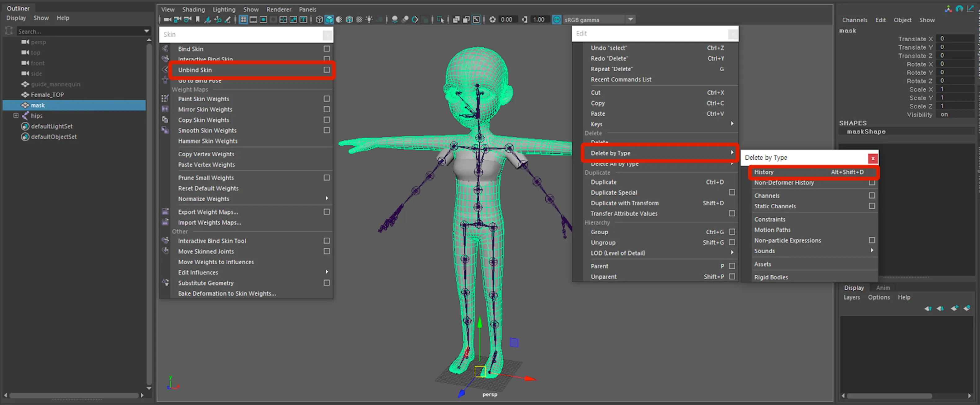Open Paint Skin Weights options box
This screenshot has width=980, height=405.
click(326, 99)
